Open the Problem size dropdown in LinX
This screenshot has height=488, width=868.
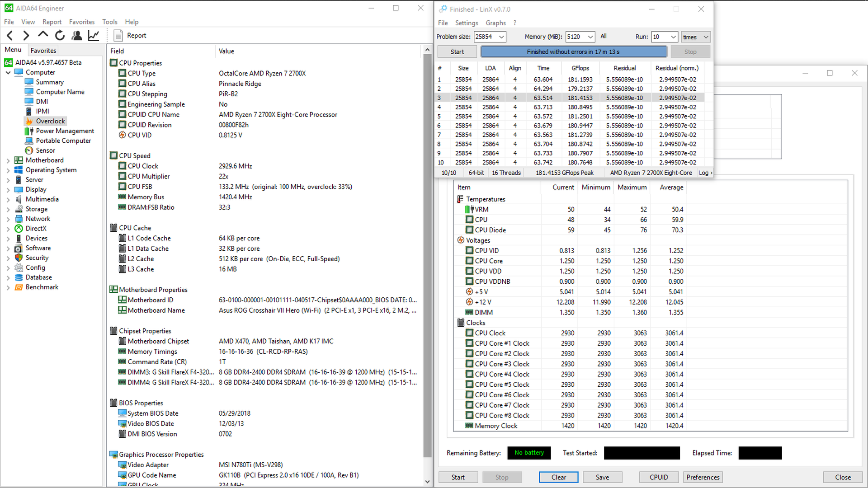[x=501, y=37]
